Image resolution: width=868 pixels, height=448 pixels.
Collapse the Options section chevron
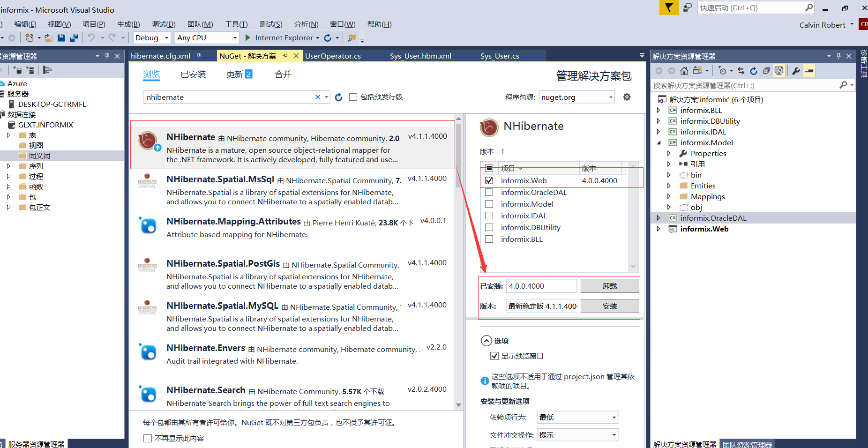pyautogui.click(x=486, y=341)
